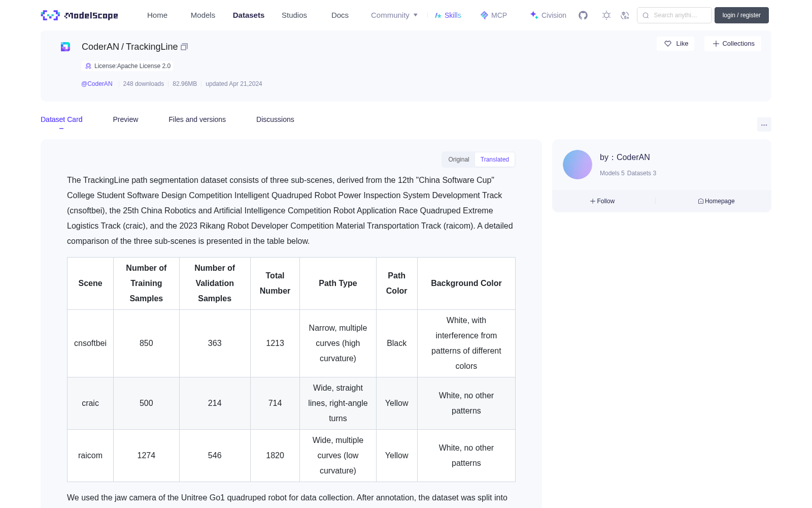Click the MCP diamond icon
The width and height of the screenshot is (812, 508).
click(484, 15)
